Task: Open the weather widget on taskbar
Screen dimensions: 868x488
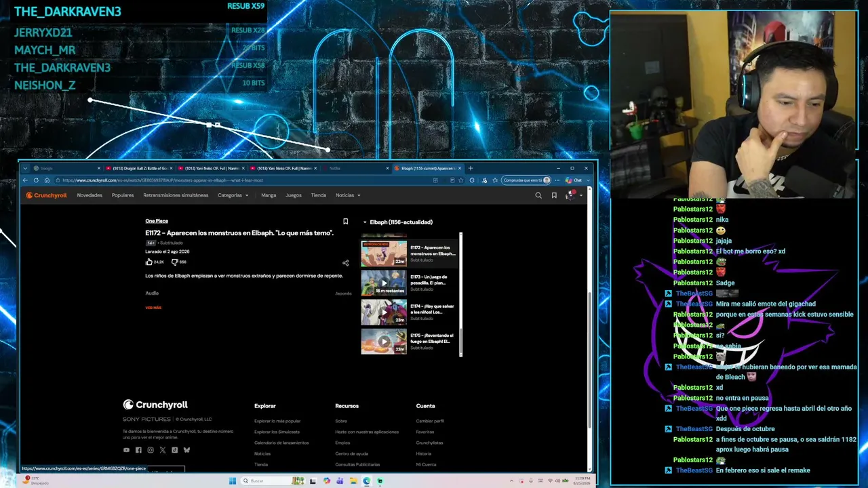Action: [37, 481]
